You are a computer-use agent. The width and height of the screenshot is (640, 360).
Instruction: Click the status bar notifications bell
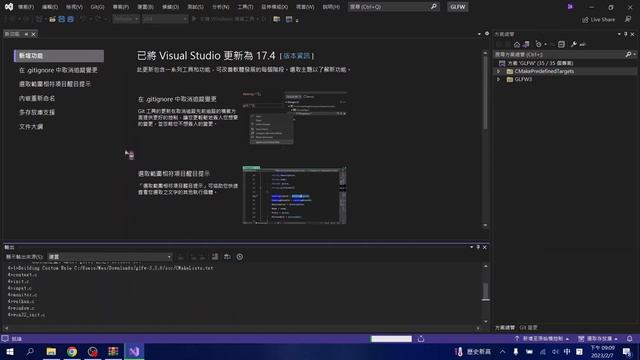click(x=629, y=339)
